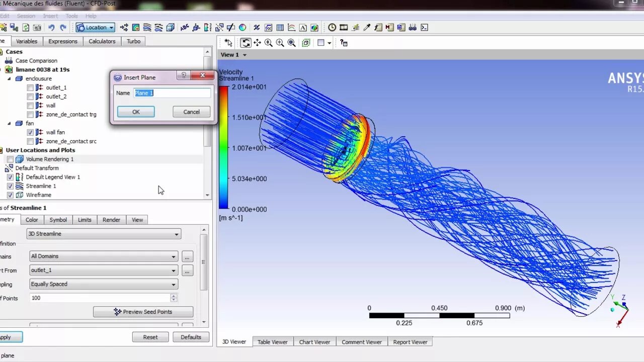Toggle the outlet_2 checkbox
The image size is (644, 362).
[x=30, y=97]
